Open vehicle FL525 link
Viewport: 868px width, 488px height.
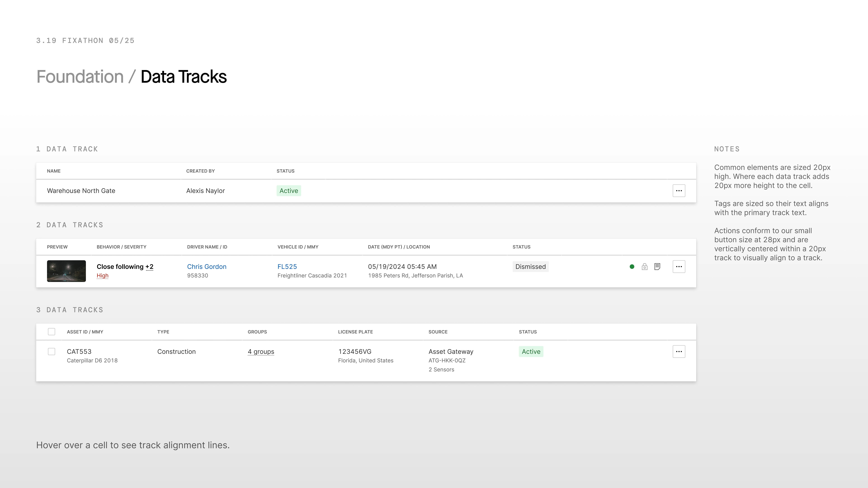(x=287, y=266)
